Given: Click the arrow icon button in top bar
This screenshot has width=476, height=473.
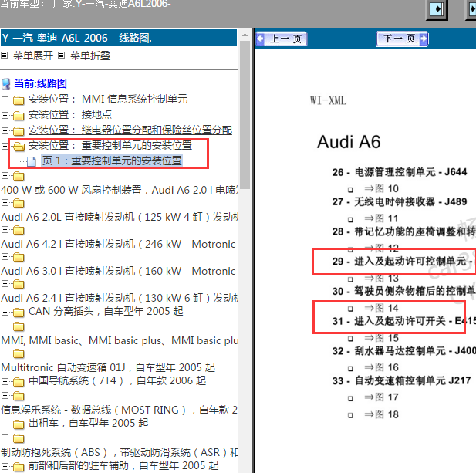Looking at the screenshot, I should pyautogui.click(x=437, y=9).
